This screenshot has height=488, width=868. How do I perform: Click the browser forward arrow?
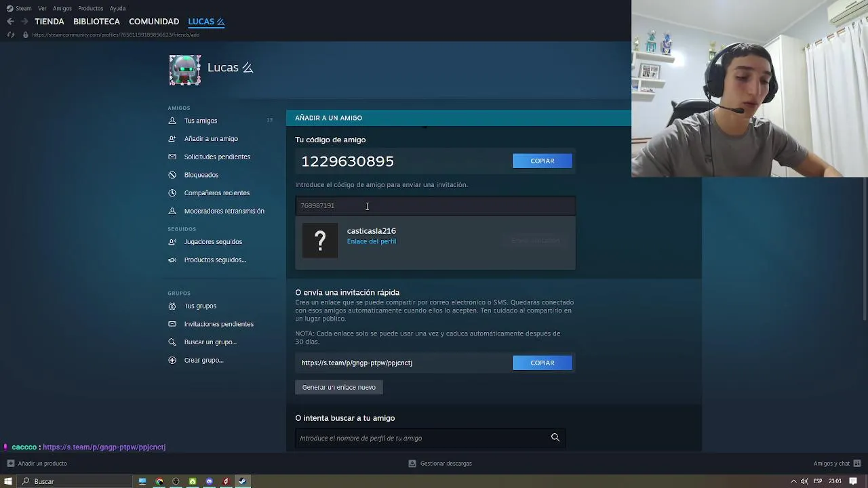coord(24,22)
